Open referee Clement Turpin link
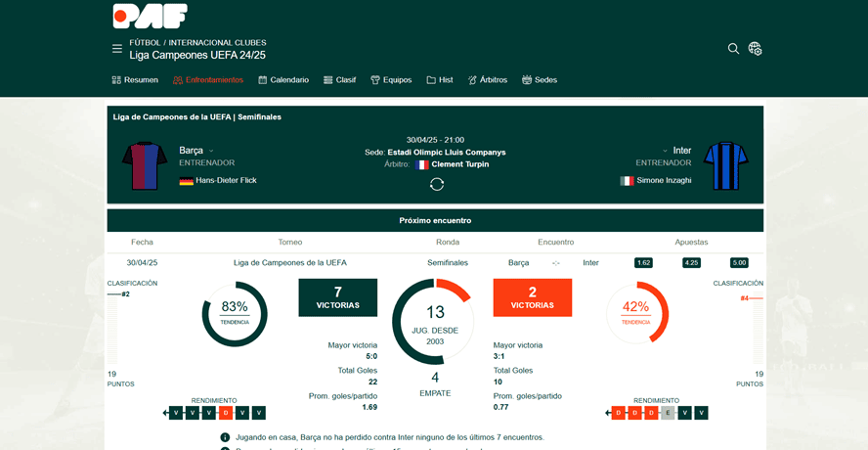Screen dimensions: 868x450 coord(460,164)
